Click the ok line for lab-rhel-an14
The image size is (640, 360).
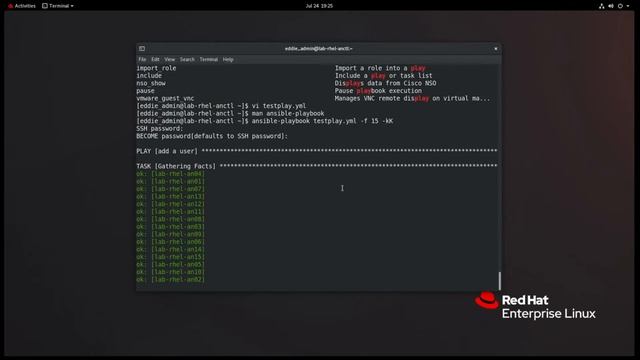(171, 249)
